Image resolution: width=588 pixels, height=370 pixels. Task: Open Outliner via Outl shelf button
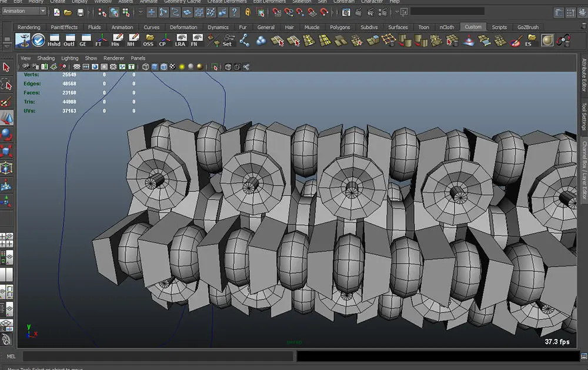(x=69, y=40)
